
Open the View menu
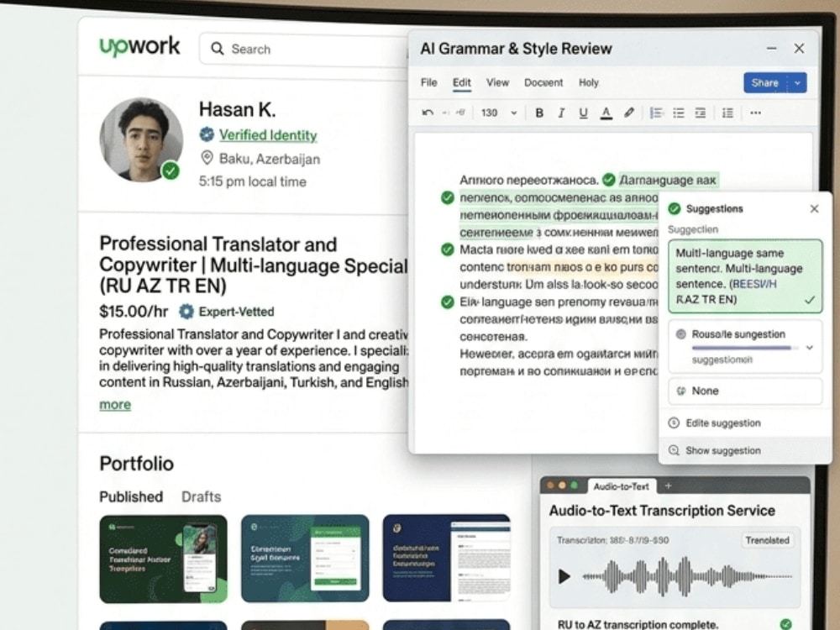click(x=497, y=82)
